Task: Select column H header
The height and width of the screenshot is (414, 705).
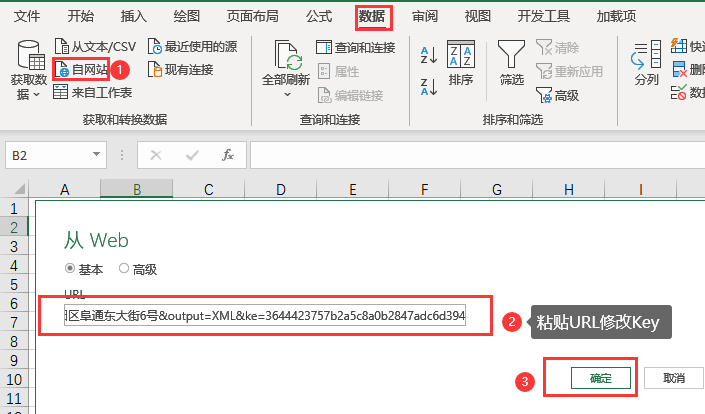Action: [x=568, y=189]
